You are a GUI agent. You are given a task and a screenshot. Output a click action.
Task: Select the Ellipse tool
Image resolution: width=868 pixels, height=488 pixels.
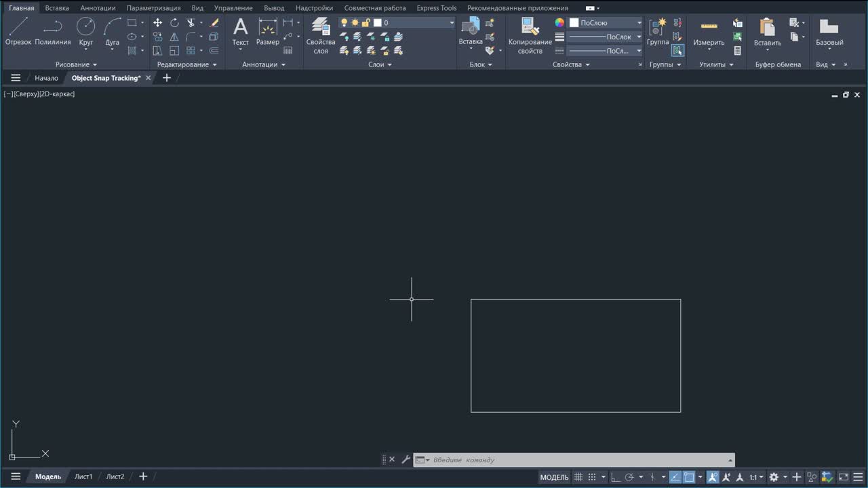pyautogui.click(x=132, y=37)
